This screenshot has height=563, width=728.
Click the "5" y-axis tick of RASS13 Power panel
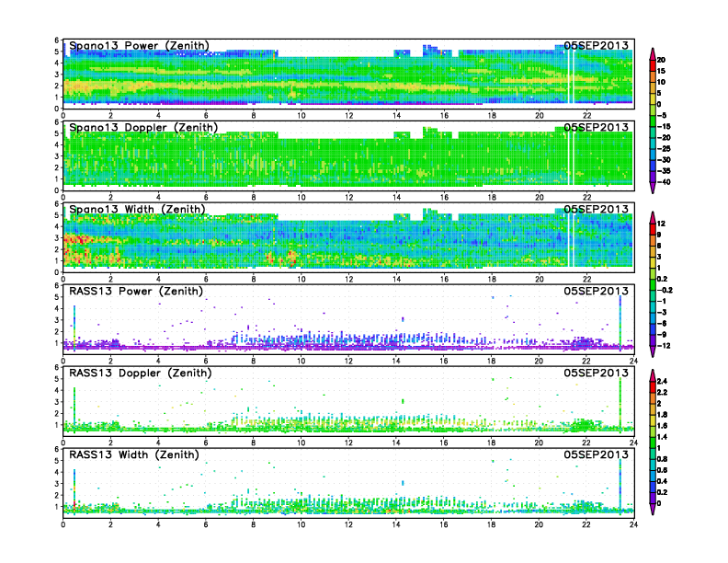(x=57, y=297)
